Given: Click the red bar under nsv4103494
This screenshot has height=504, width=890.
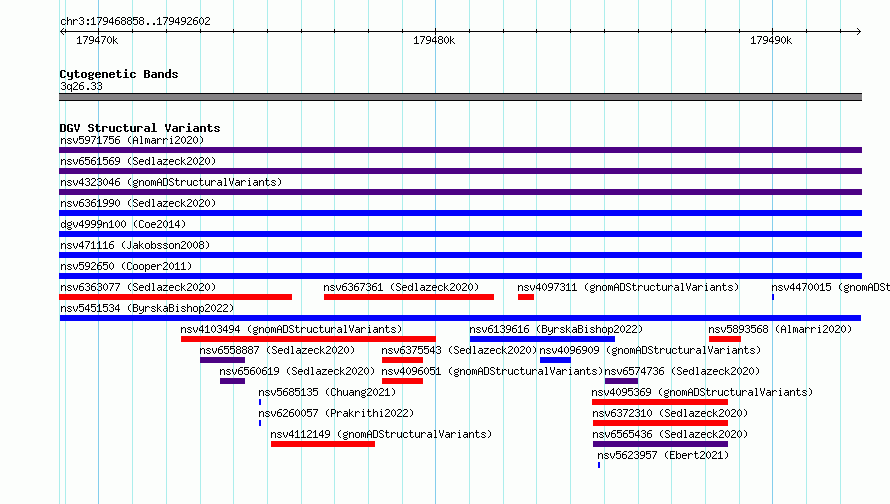Looking at the screenshot, I should click(308, 339).
